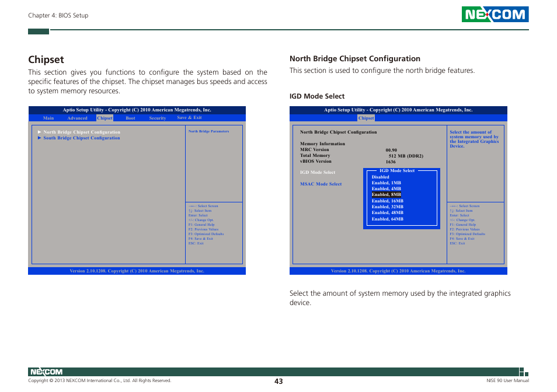Screen dimensions: 557x392
Task: Choose Enabled, 64MB in the IGD popup
Action: point(388,219)
